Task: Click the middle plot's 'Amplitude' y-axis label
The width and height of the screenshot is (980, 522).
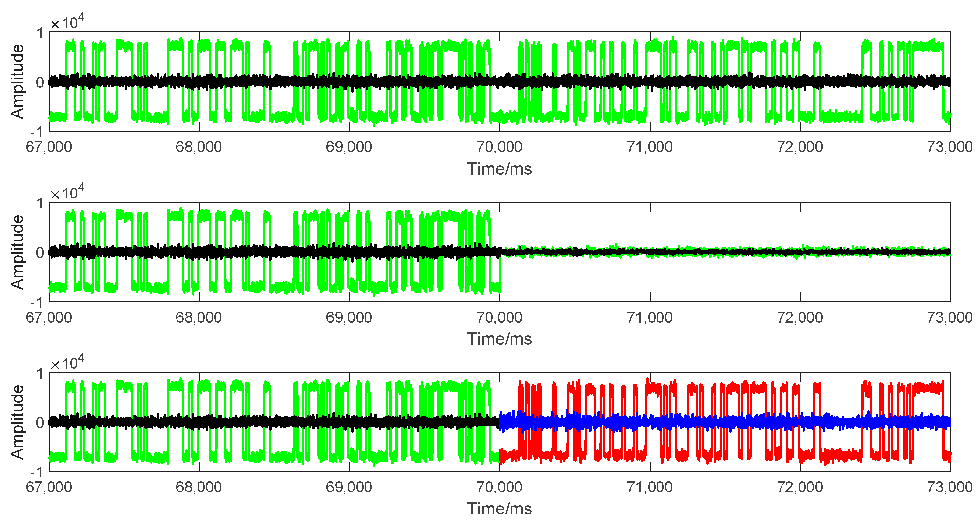Action: click(x=17, y=252)
